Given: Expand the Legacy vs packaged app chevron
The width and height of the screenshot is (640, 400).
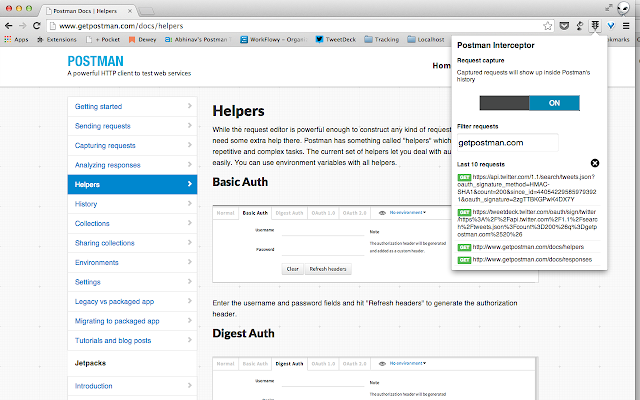Looking at the screenshot, I should [189, 301].
